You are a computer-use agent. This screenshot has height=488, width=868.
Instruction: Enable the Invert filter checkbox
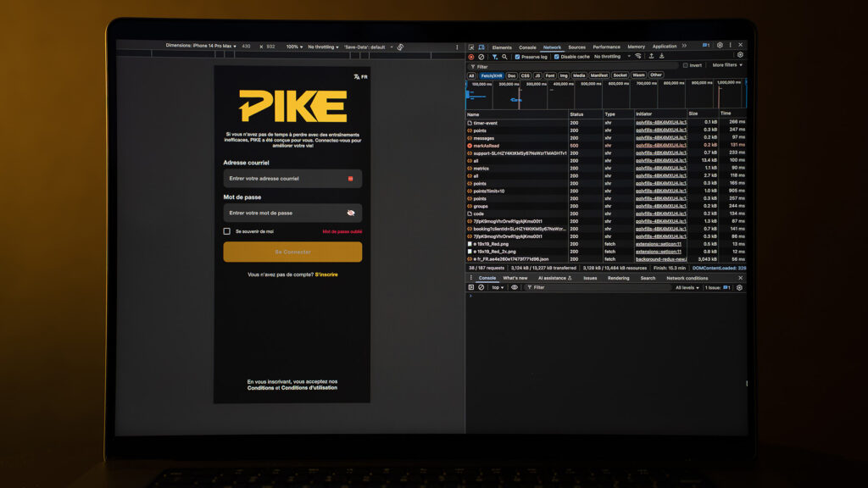(x=685, y=65)
